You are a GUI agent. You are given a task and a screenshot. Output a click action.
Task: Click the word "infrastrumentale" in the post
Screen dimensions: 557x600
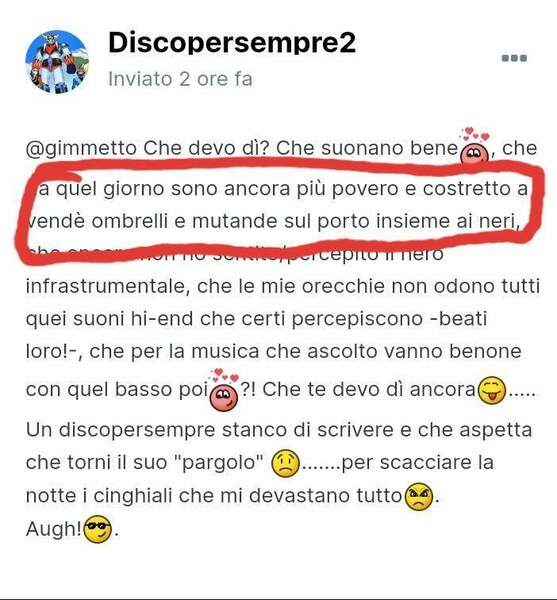(107, 286)
